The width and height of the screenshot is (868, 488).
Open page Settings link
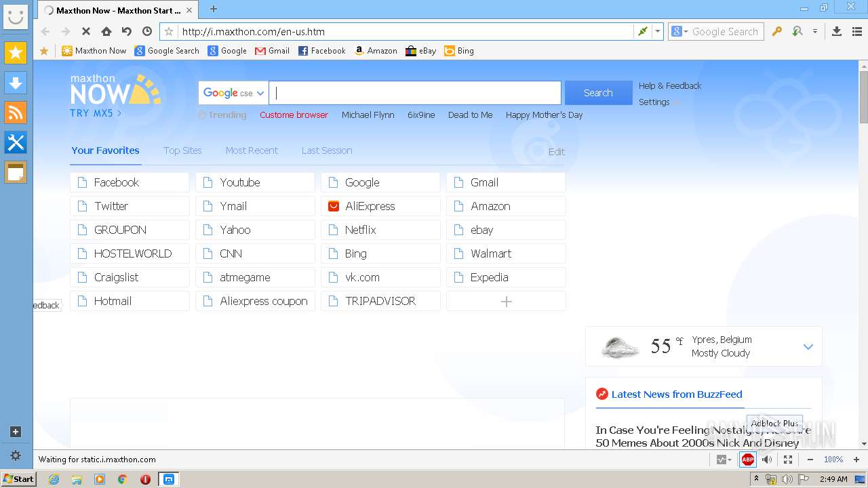[654, 102]
